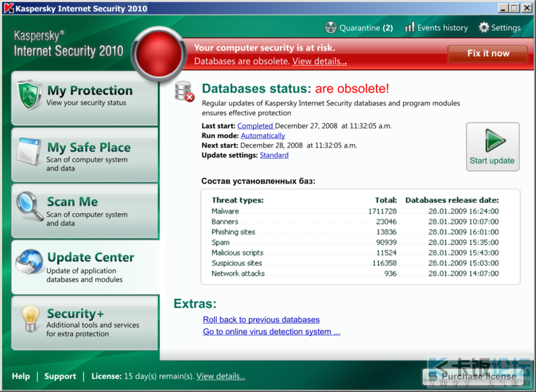Click the Settings gear icon

(x=484, y=27)
